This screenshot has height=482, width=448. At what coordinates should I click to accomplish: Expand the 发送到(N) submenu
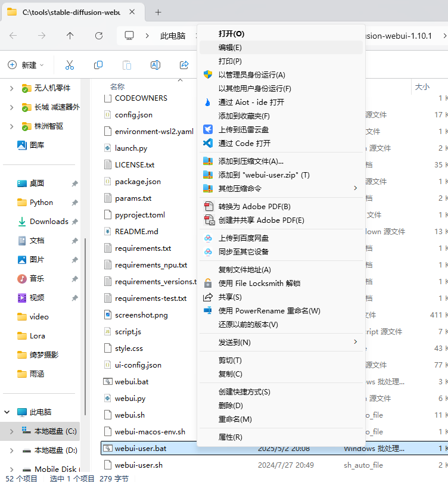coord(281,342)
